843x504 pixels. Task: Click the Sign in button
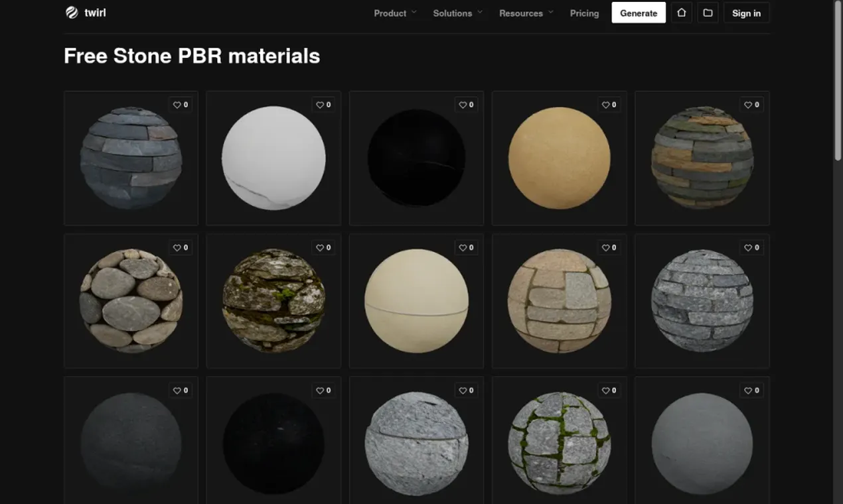(746, 13)
